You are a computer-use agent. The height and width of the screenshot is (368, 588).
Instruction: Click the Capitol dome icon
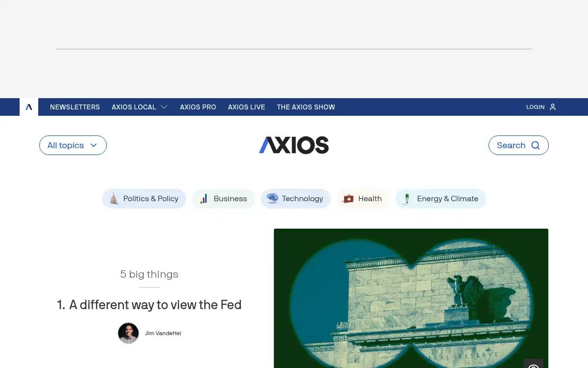[114, 199]
